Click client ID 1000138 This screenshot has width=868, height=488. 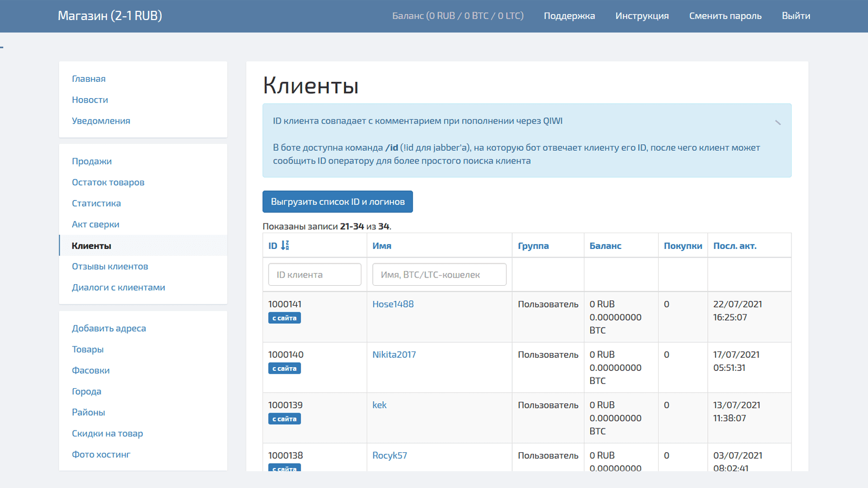pos(285,455)
